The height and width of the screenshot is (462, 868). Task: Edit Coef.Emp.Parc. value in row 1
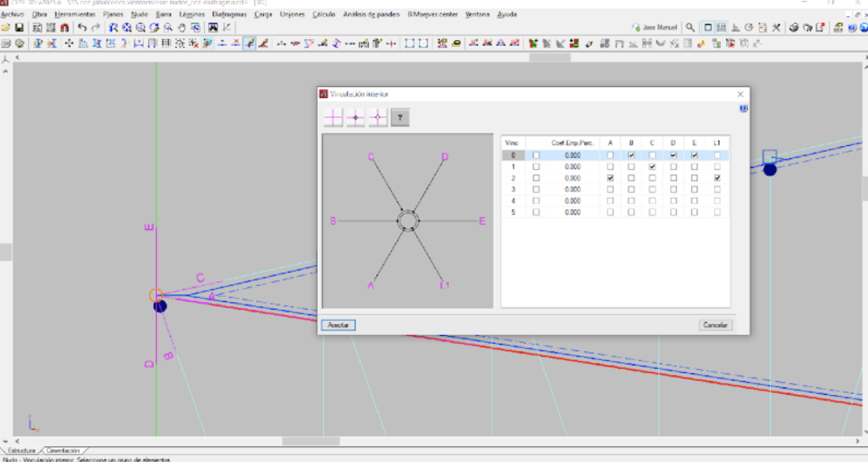[x=572, y=167]
